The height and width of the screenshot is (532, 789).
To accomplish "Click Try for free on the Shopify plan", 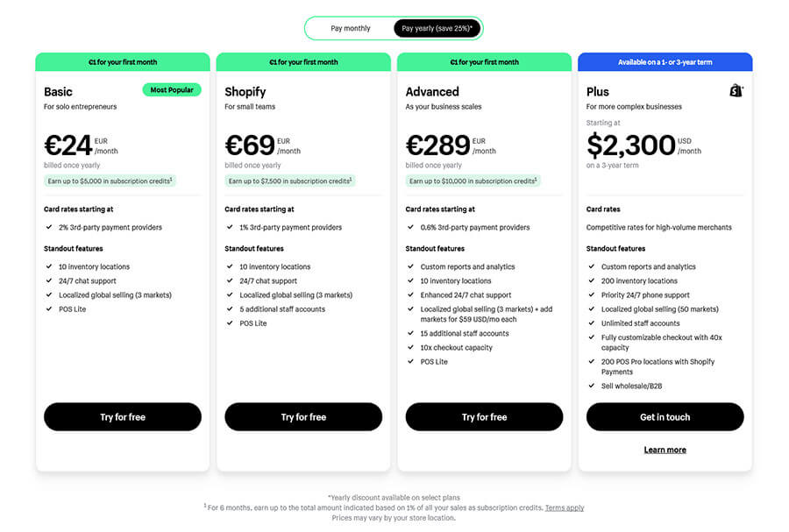I will coord(302,416).
